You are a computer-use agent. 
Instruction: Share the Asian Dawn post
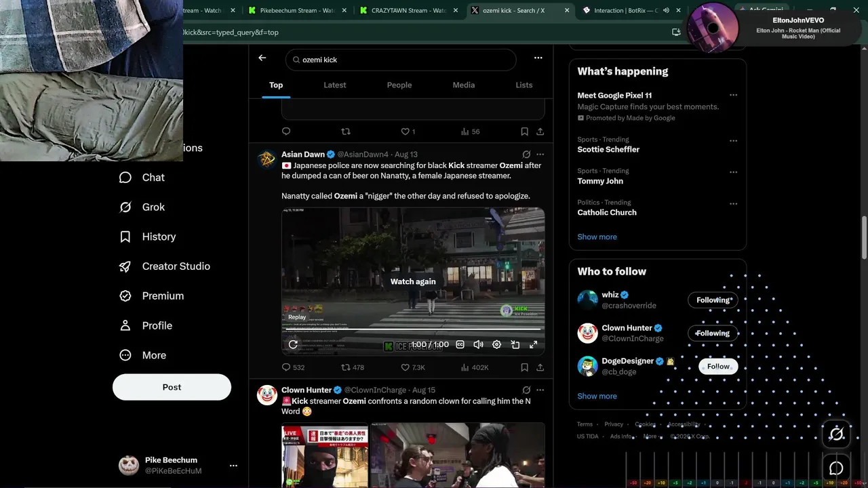tap(540, 367)
